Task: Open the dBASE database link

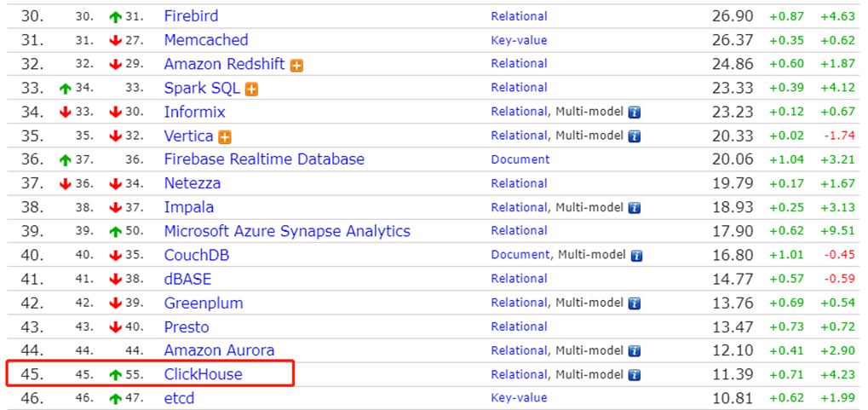Action: coord(187,280)
